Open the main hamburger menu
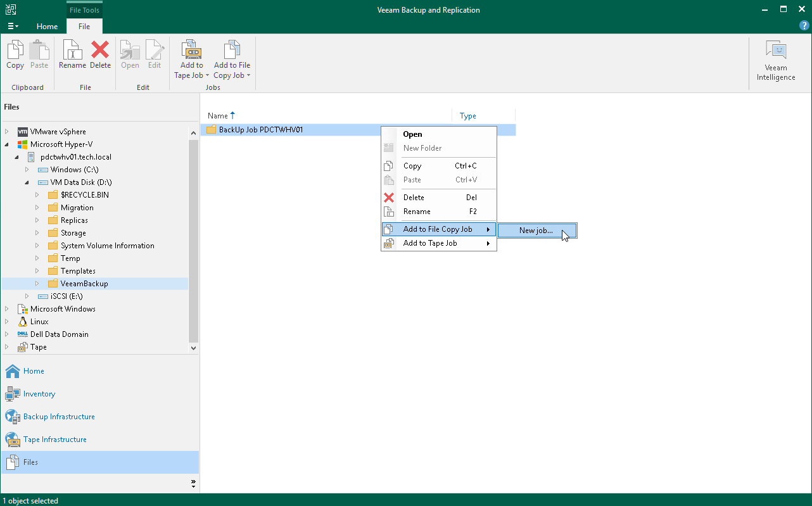 [13, 26]
